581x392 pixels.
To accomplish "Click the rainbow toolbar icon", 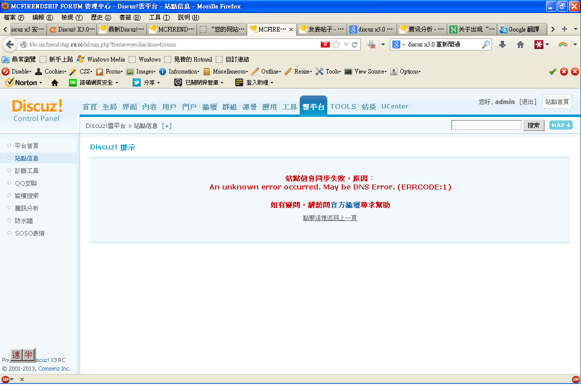I will click(x=563, y=44).
